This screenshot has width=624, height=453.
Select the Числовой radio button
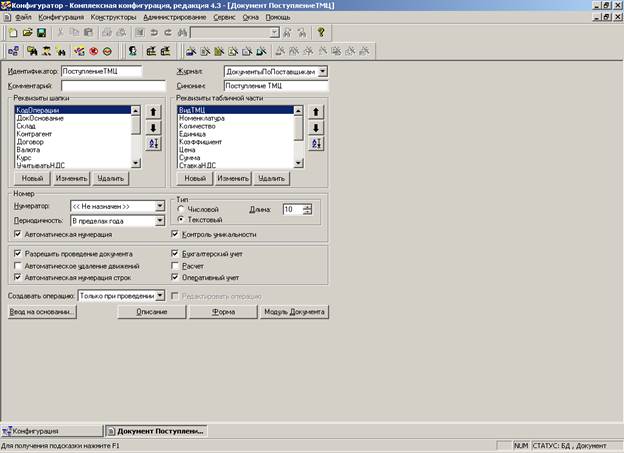[180, 208]
